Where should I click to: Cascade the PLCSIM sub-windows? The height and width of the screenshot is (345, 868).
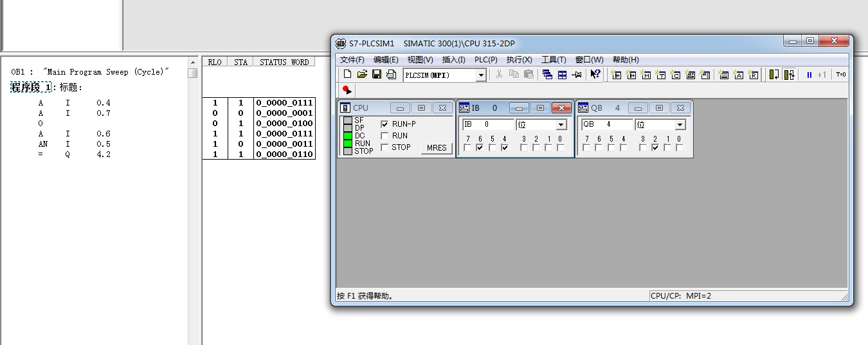[547, 75]
